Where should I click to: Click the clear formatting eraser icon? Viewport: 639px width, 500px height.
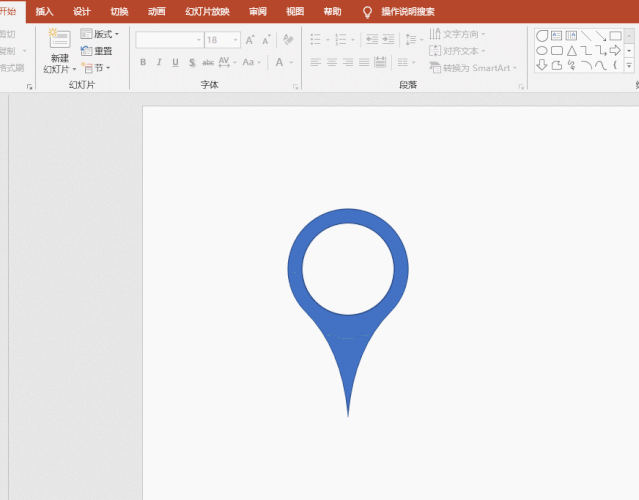(x=288, y=40)
